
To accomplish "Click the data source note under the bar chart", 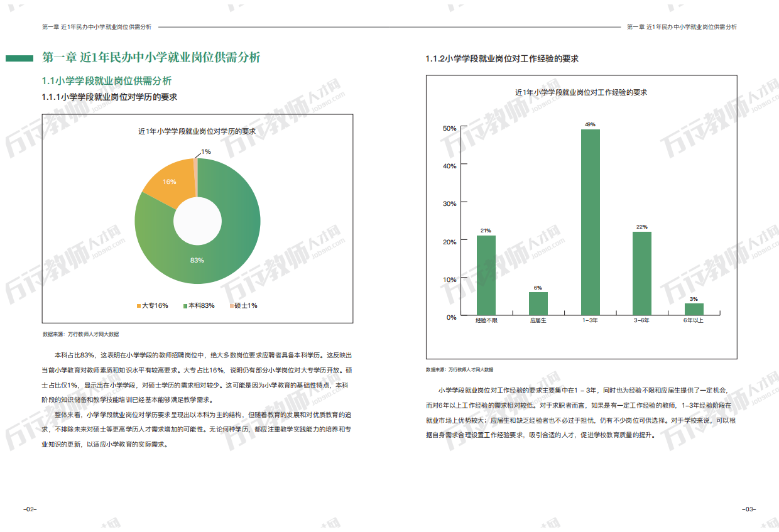I will click(x=459, y=369).
